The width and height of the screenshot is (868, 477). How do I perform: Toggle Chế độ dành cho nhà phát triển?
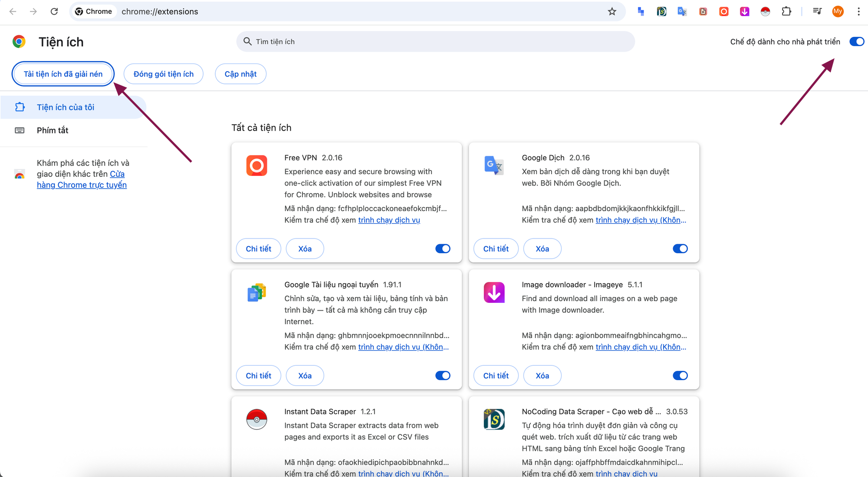(857, 42)
